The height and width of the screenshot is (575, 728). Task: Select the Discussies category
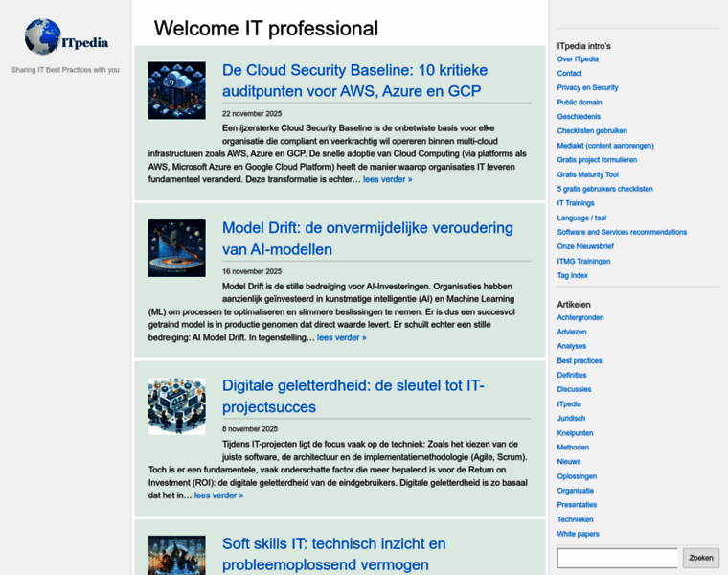tap(575, 390)
